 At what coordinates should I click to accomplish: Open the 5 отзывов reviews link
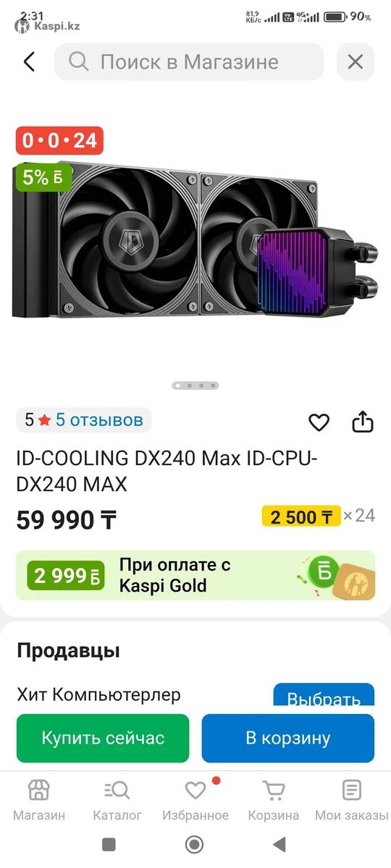99,420
